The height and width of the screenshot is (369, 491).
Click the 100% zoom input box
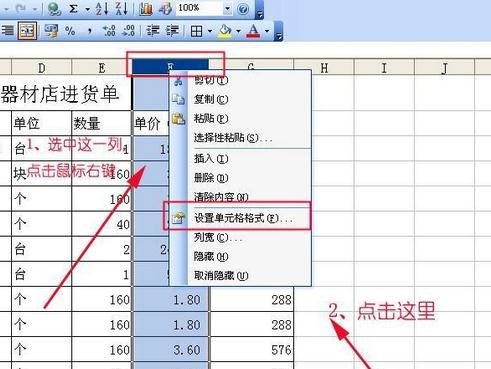click(199, 8)
